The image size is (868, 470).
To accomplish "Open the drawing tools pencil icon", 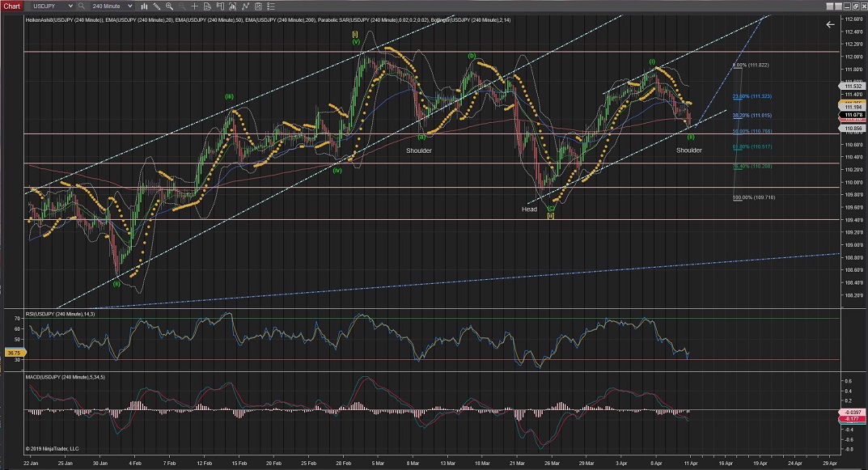I will [x=156, y=6].
